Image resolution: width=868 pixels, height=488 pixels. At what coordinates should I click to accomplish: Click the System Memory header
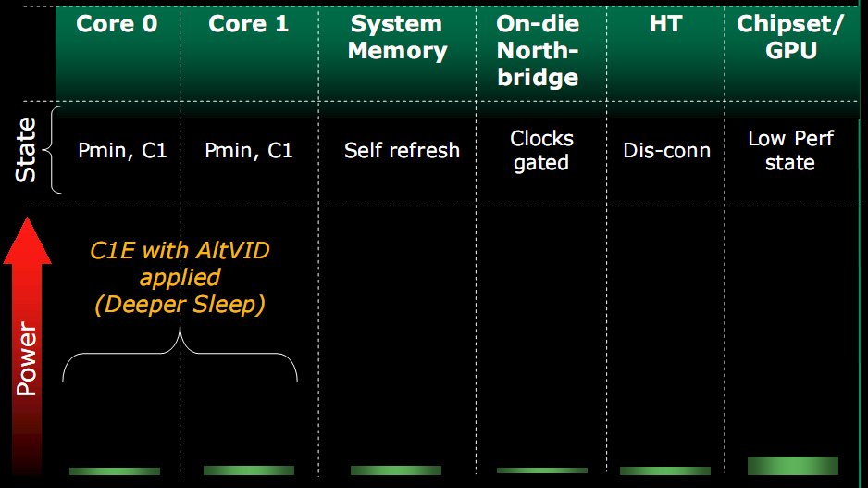pos(397,37)
